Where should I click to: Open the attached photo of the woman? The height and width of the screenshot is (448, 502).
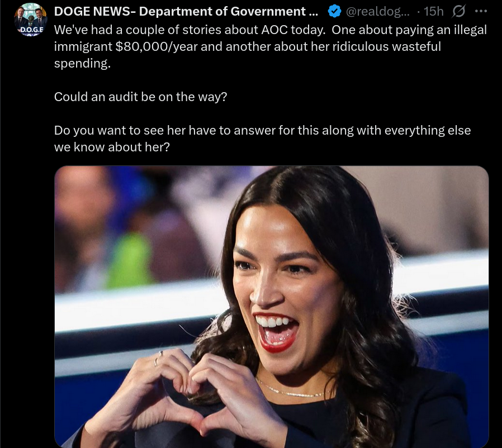pos(272,307)
